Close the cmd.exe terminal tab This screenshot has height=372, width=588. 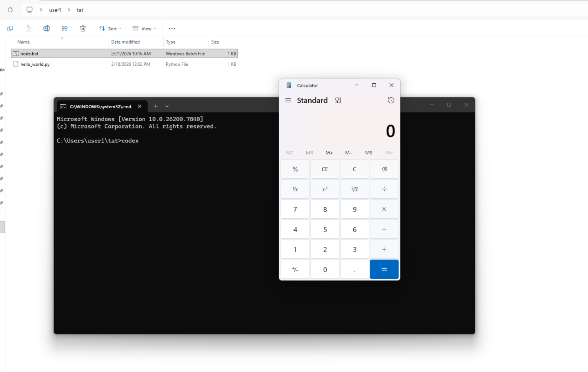tap(140, 106)
